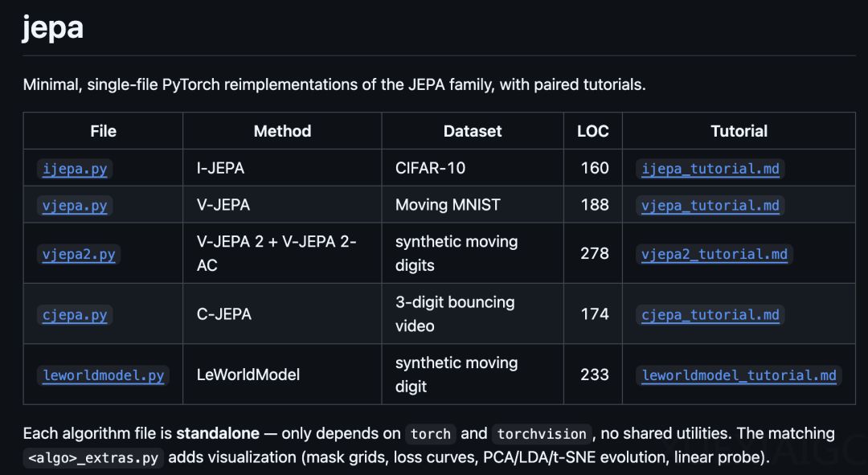The height and width of the screenshot is (475, 868).
Task: Open vjepa_tutorial.md tutorial link
Action: pos(710,206)
